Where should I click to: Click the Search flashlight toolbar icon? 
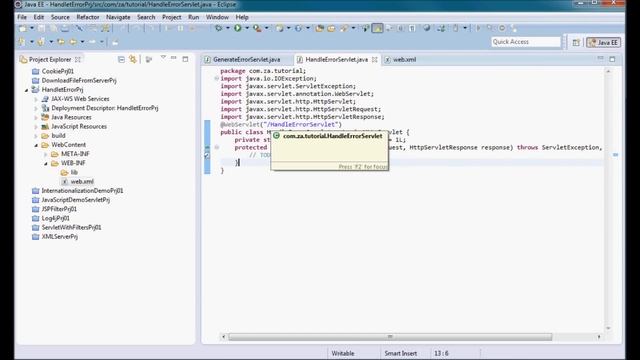point(344,28)
